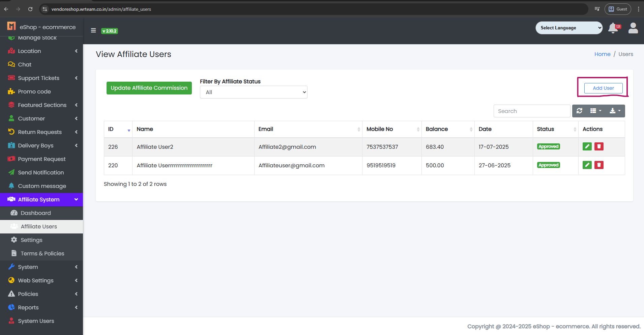Click the Payment Request money icon
The height and width of the screenshot is (335, 644).
tap(11, 159)
